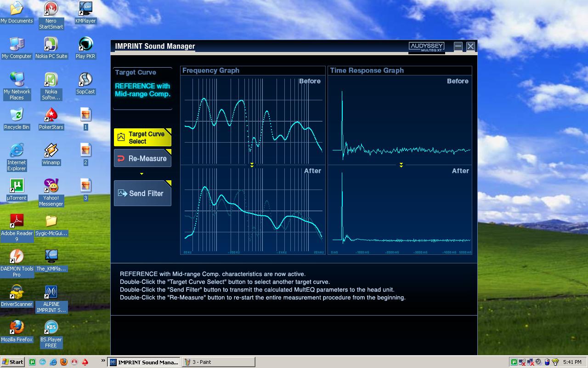Image resolution: width=588 pixels, height=368 pixels.
Task: Switch to the 3 - Paint taskbar item
Action: tap(218, 362)
